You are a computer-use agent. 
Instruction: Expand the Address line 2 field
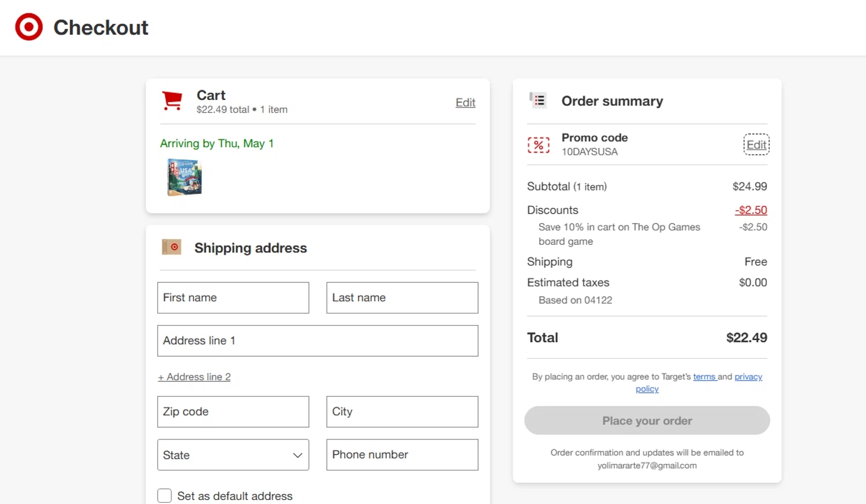[x=195, y=377]
